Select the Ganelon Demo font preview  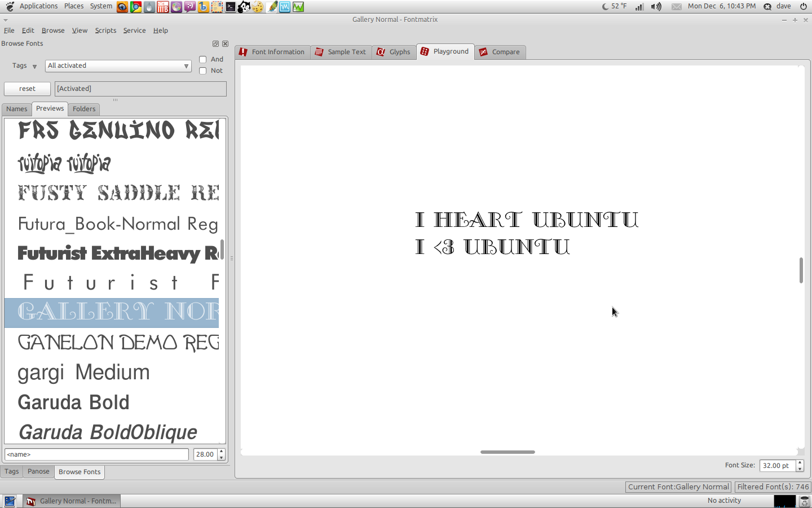click(x=112, y=342)
